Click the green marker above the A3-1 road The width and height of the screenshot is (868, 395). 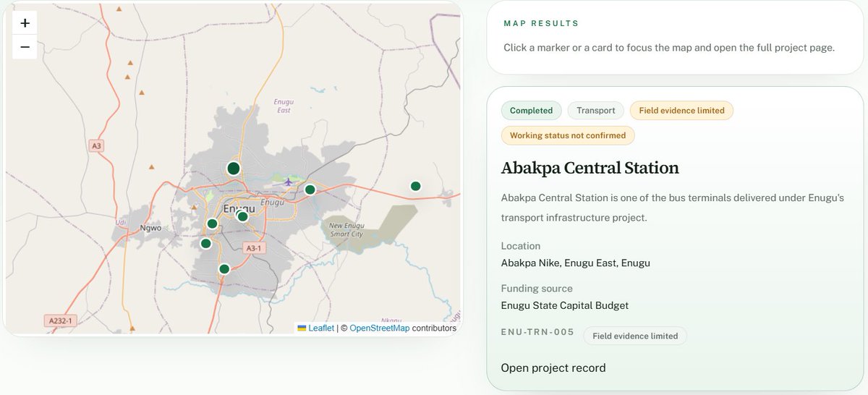tap(205, 243)
